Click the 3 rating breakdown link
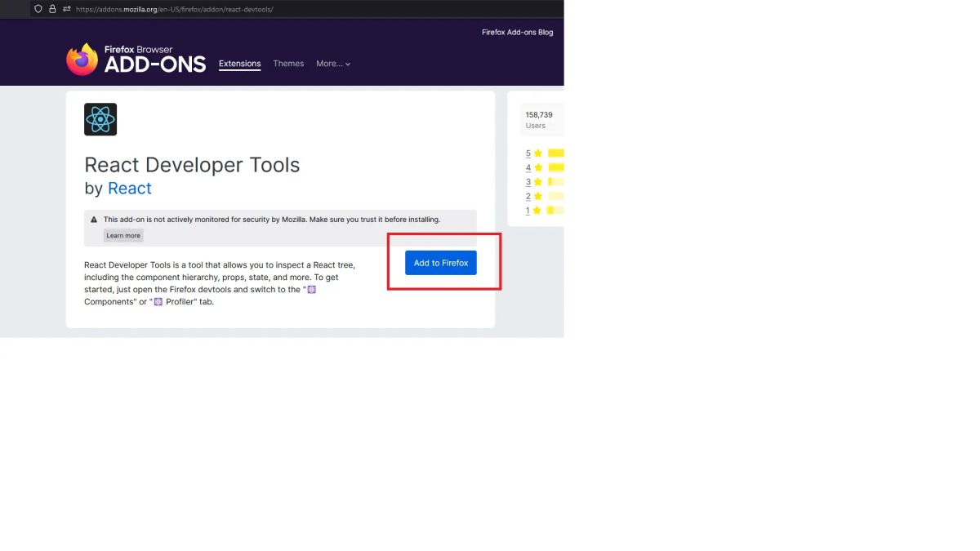 pos(528,181)
